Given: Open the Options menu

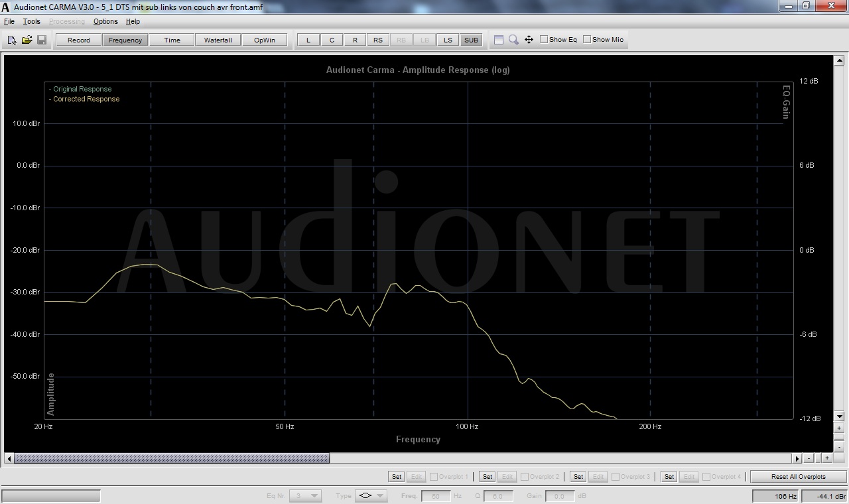Looking at the screenshot, I should coord(105,22).
